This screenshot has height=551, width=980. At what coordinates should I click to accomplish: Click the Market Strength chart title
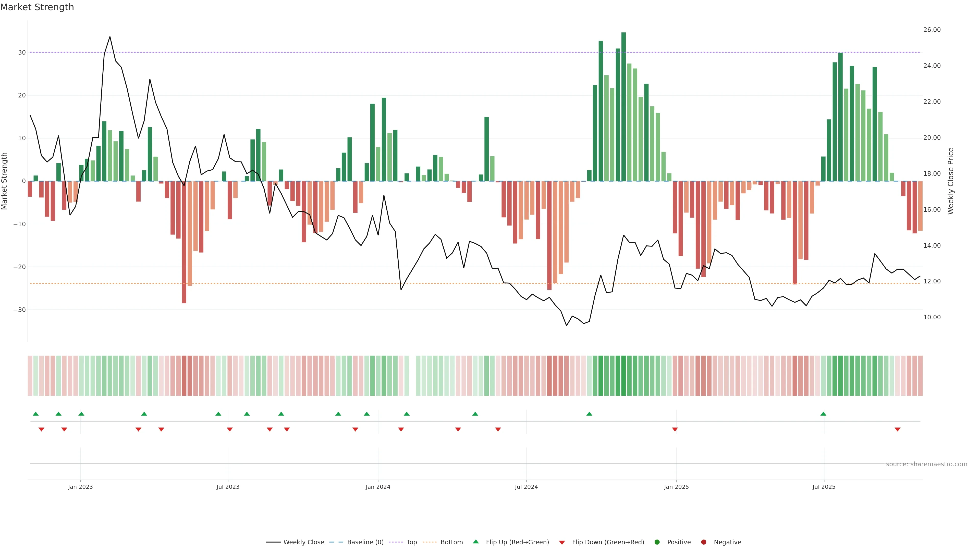[37, 7]
